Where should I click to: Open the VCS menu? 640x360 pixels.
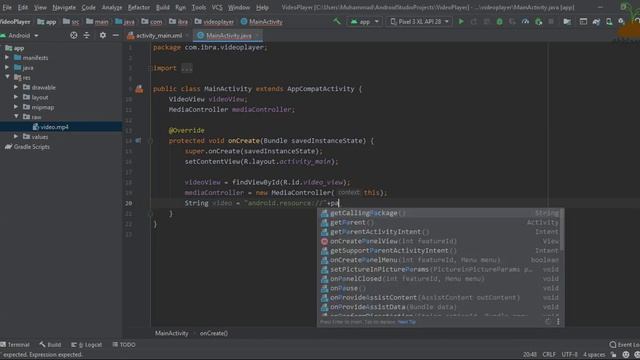coord(217,7)
